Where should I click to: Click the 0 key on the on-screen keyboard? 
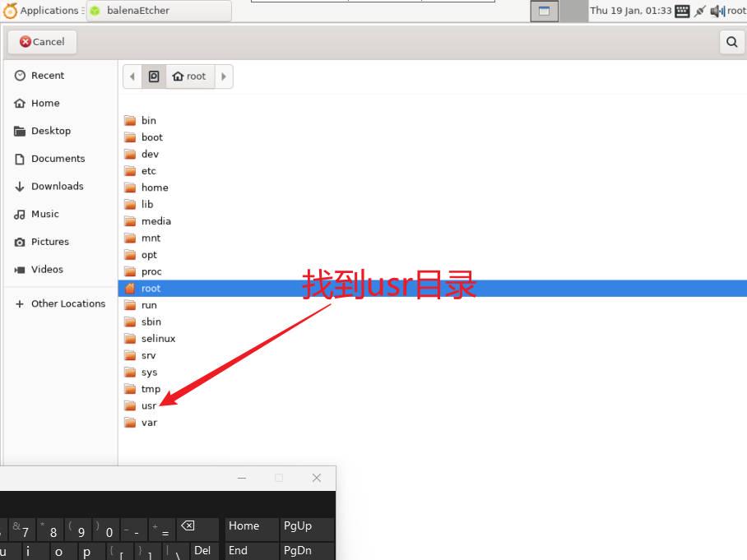pos(106,529)
